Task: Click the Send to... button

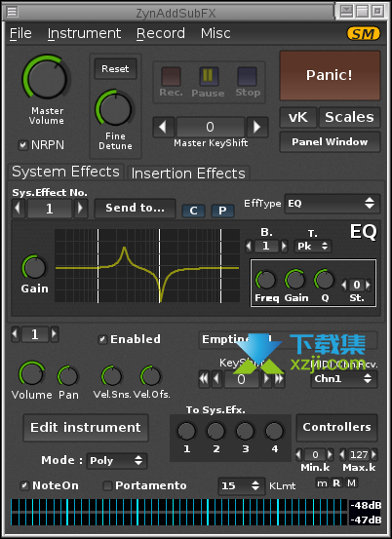Action: (136, 208)
